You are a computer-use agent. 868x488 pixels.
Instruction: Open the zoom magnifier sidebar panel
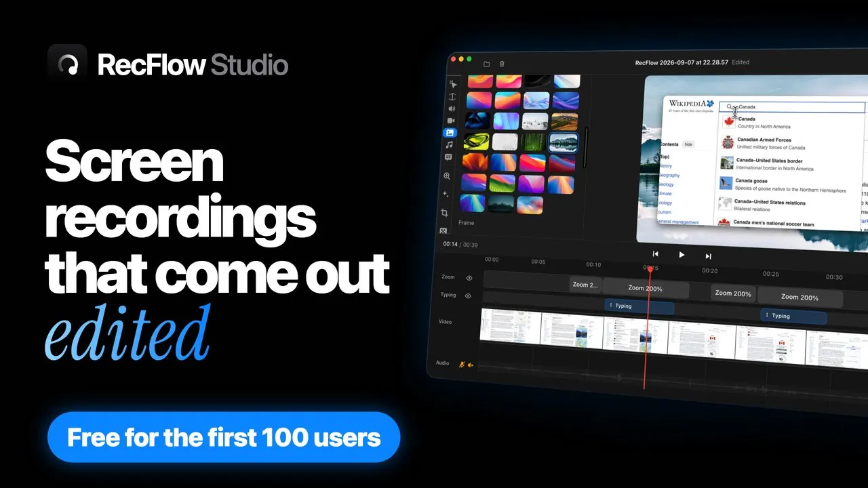[447, 176]
